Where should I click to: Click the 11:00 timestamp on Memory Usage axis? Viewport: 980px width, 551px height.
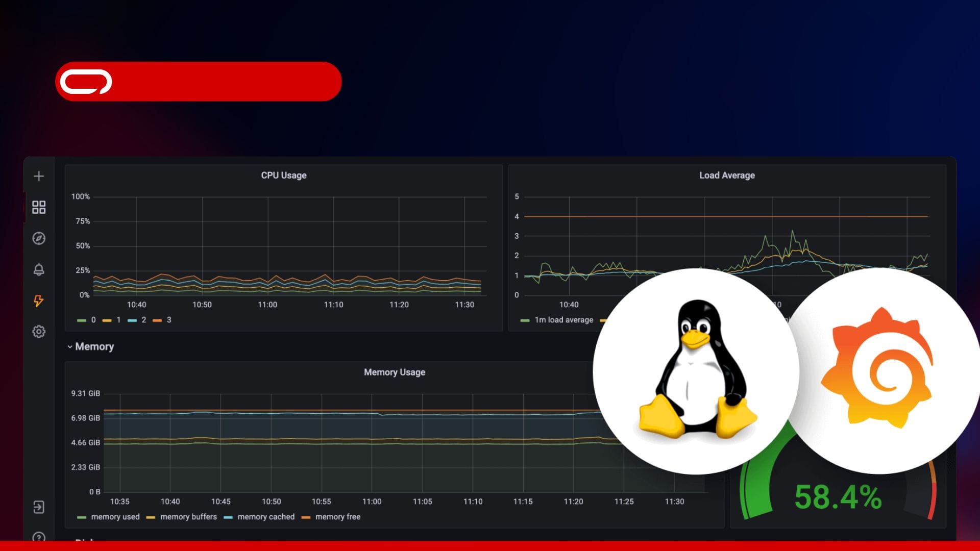click(373, 502)
